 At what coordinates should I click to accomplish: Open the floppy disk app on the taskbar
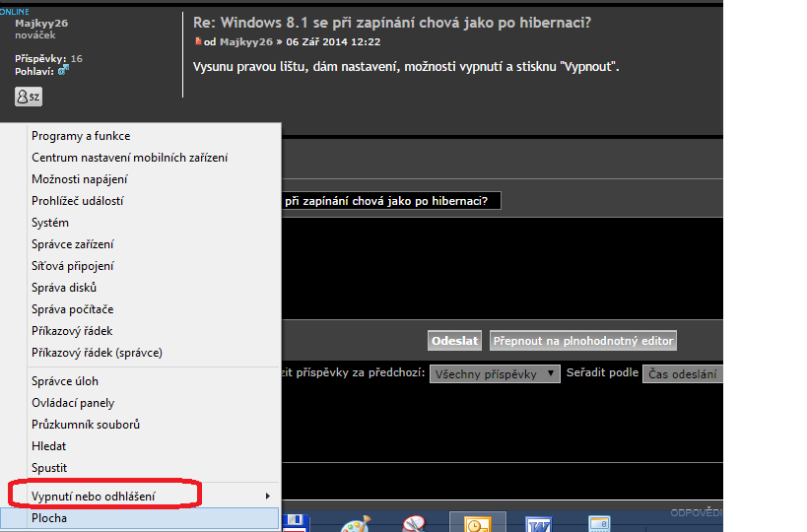point(295,523)
